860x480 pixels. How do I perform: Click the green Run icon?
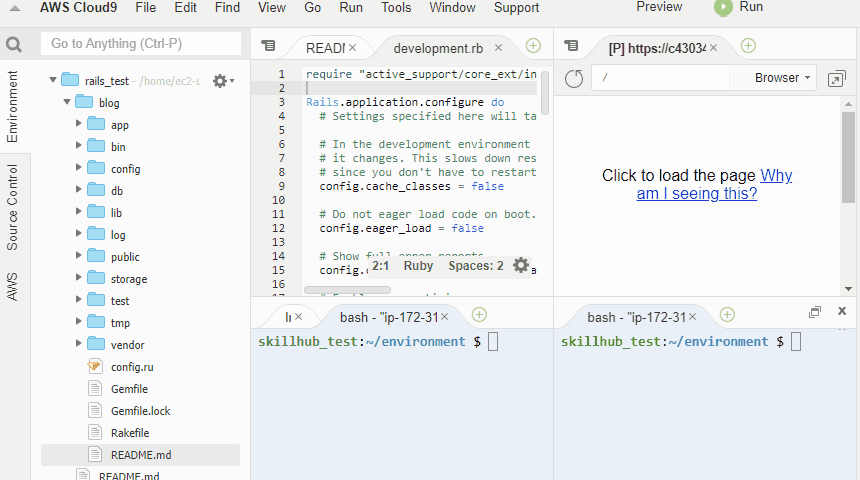[x=723, y=8]
